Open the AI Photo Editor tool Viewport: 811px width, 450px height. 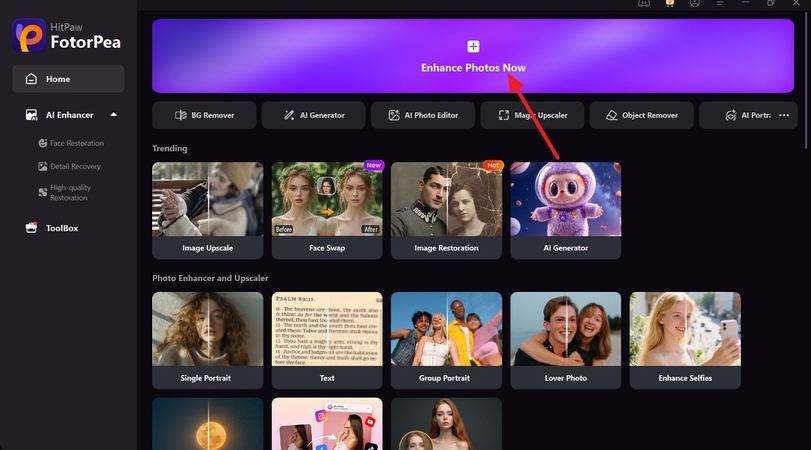[423, 115]
